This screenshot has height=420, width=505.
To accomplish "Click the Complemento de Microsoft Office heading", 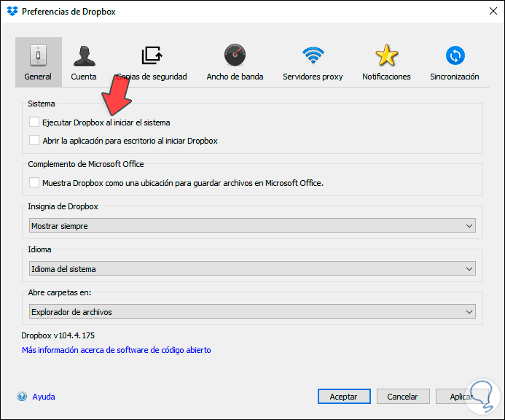I will pos(86,164).
